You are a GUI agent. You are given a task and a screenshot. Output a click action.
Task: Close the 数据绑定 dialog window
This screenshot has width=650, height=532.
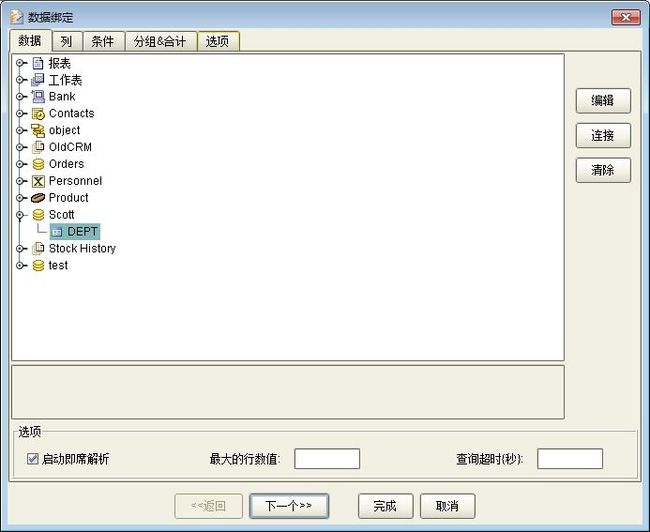[x=626, y=17]
